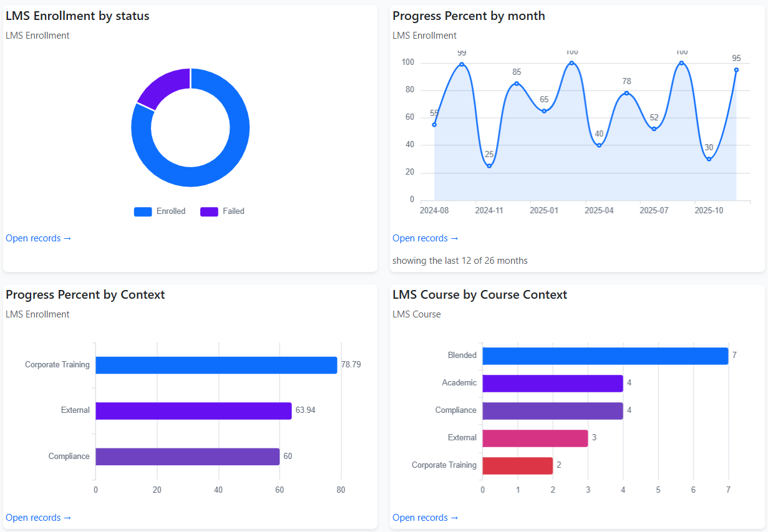Click the '2025-10' axis label

709,211
